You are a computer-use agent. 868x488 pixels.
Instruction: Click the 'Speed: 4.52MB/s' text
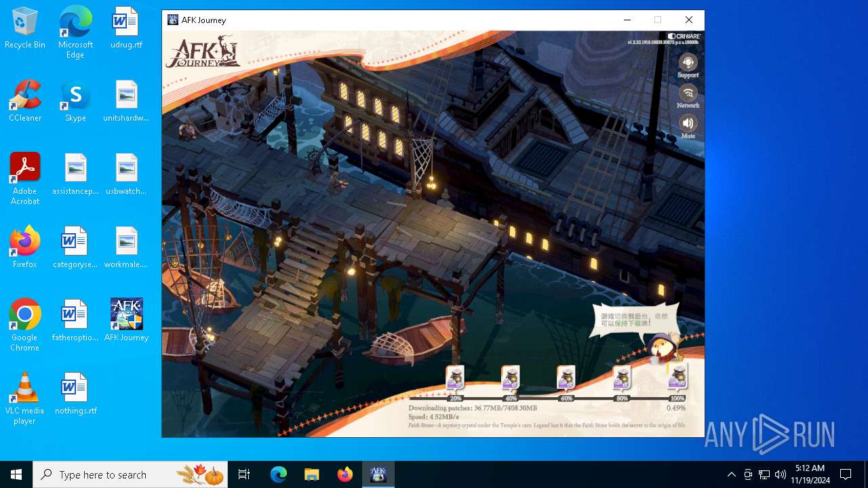point(433,417)
